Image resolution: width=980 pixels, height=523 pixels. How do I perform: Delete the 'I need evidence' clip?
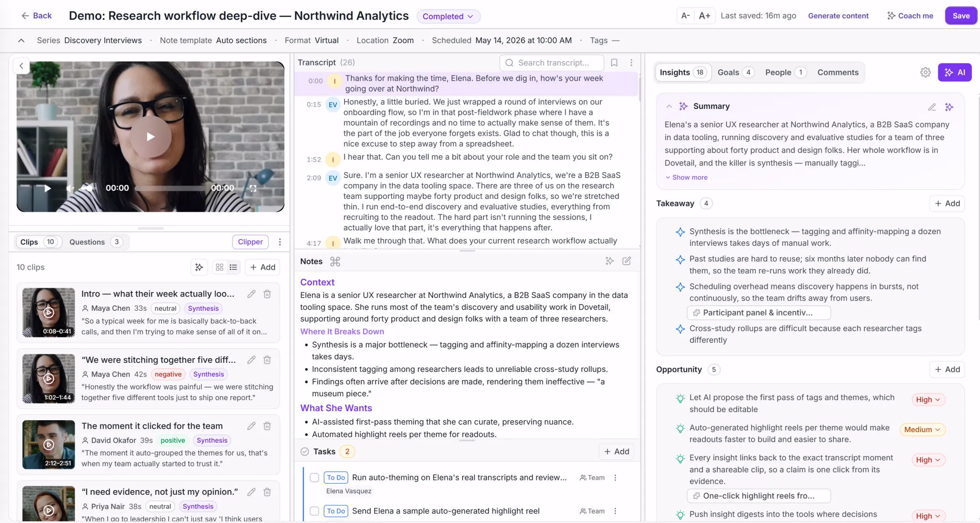point(267,492)
